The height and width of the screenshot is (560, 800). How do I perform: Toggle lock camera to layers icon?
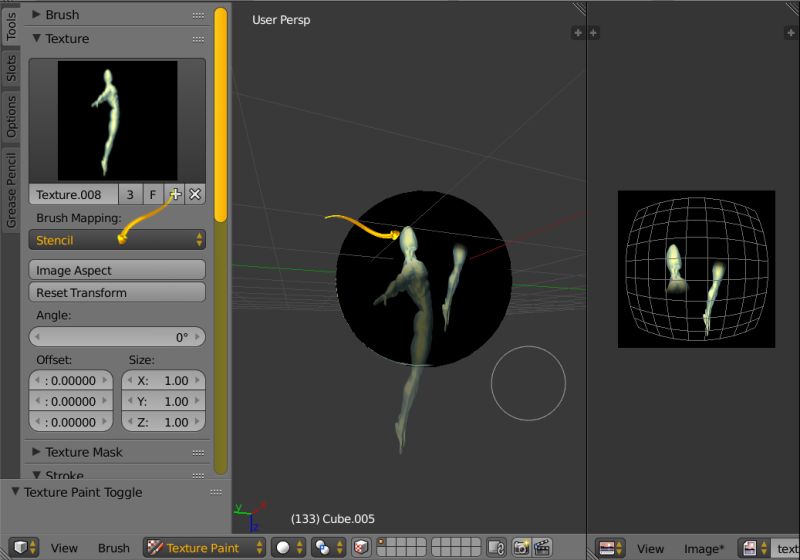(x=496, y=548)
